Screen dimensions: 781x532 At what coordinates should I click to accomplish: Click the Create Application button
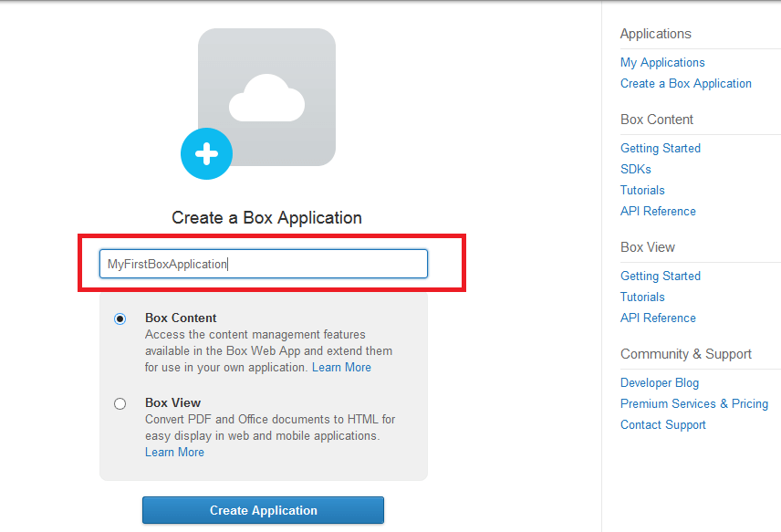pos(263,510)
